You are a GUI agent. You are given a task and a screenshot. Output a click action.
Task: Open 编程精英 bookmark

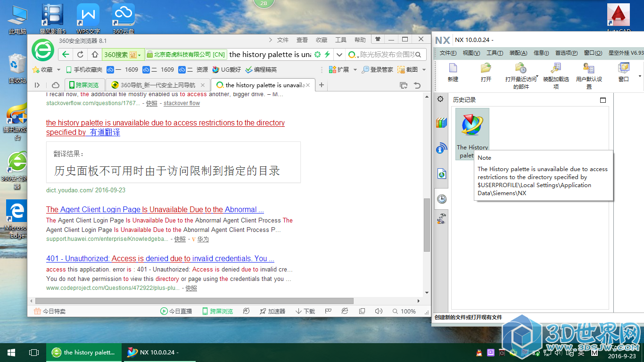[x=261, y=70]
